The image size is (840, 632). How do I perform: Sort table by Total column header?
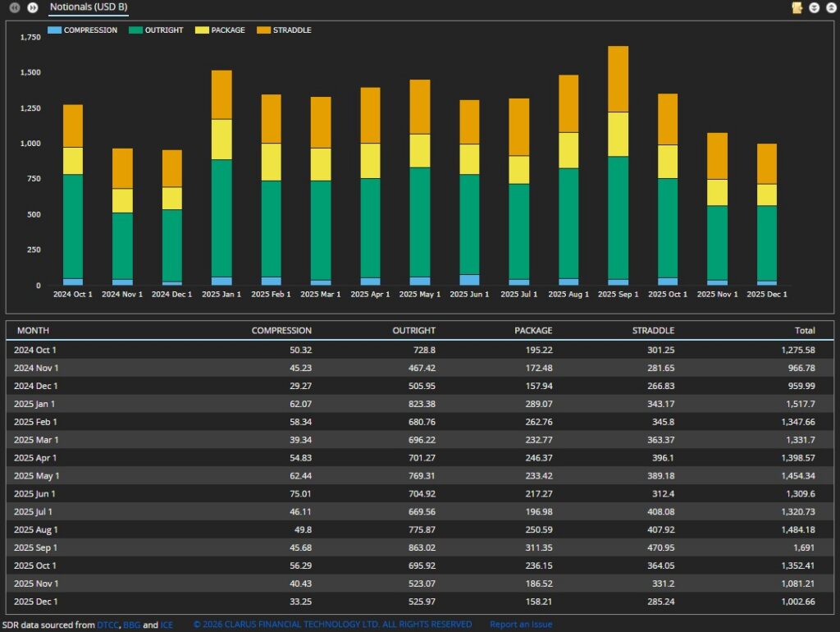click(804, 331)
